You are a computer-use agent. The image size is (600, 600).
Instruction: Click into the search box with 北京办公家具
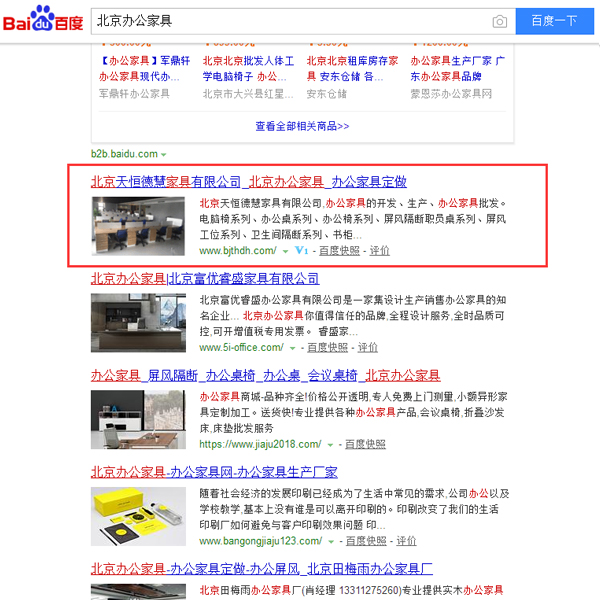point(290,21)
